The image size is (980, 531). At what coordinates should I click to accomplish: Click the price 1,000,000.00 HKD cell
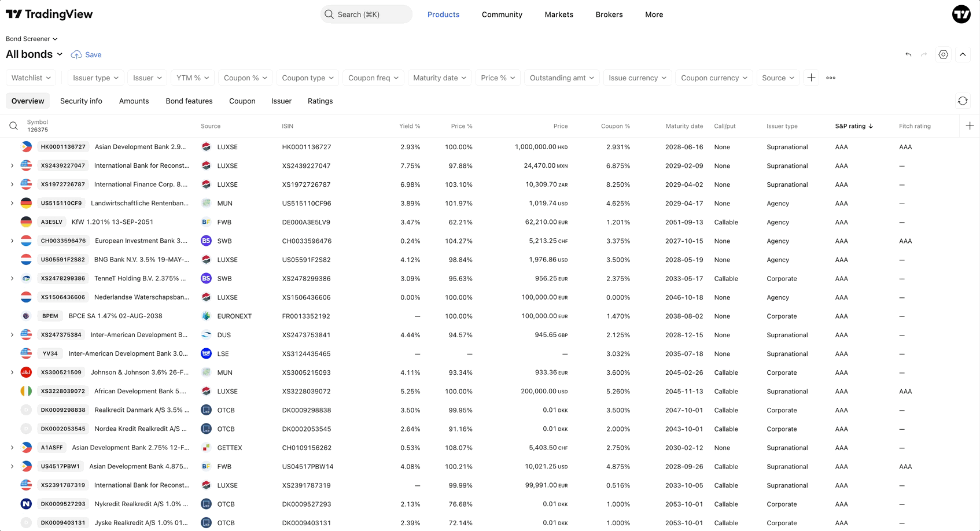pos(541,147)
